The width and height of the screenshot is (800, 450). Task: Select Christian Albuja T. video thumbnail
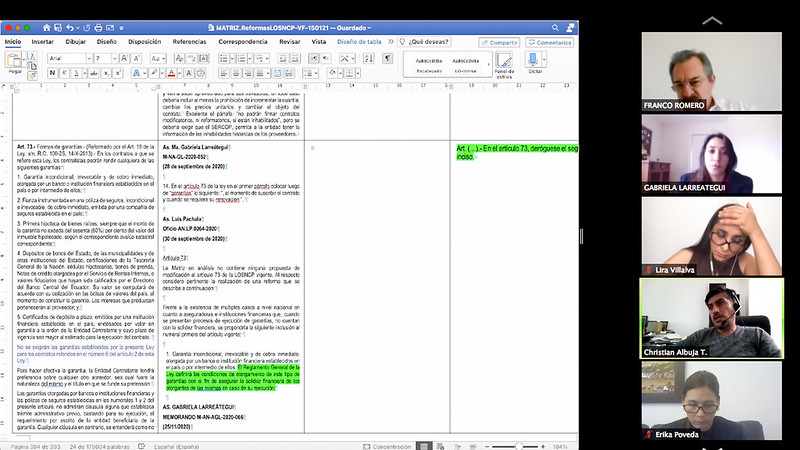point(712,318)
